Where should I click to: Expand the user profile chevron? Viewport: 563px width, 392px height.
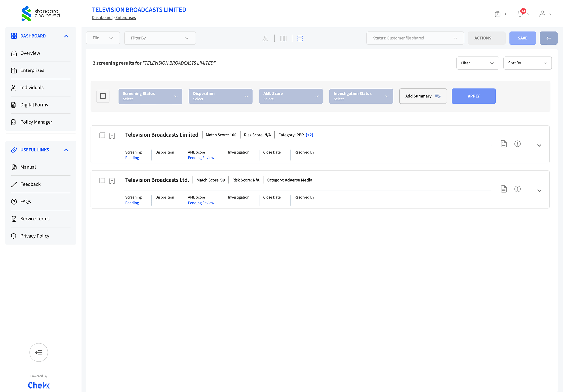pyautogui.click(x=550, y=14)
